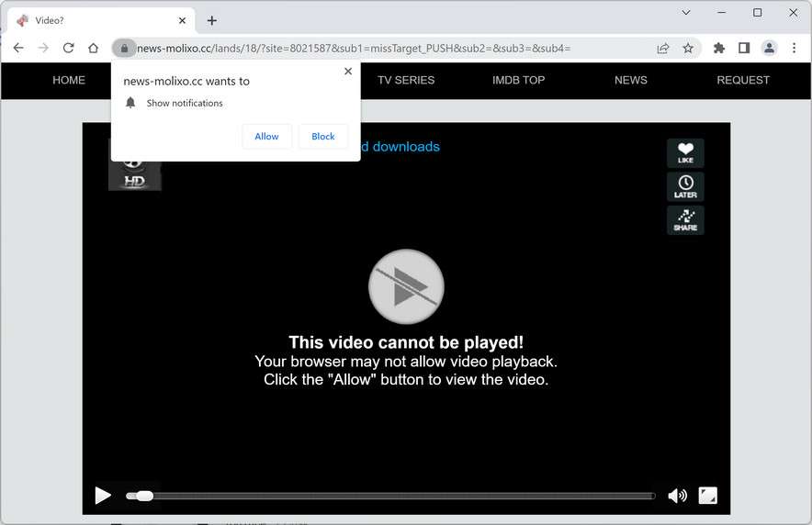Close the Video? tab
Viewport: 812px width, 525px height.
tap(182, 21)
